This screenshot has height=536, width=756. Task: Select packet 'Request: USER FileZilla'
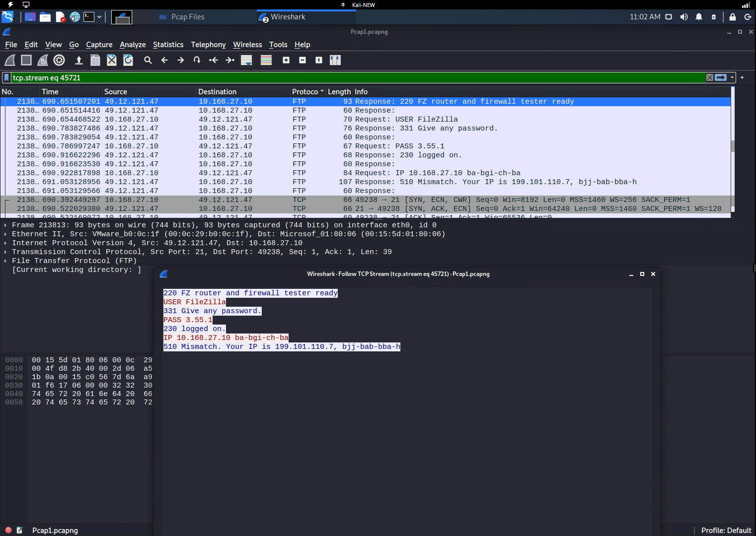click(x=366, y=119)
